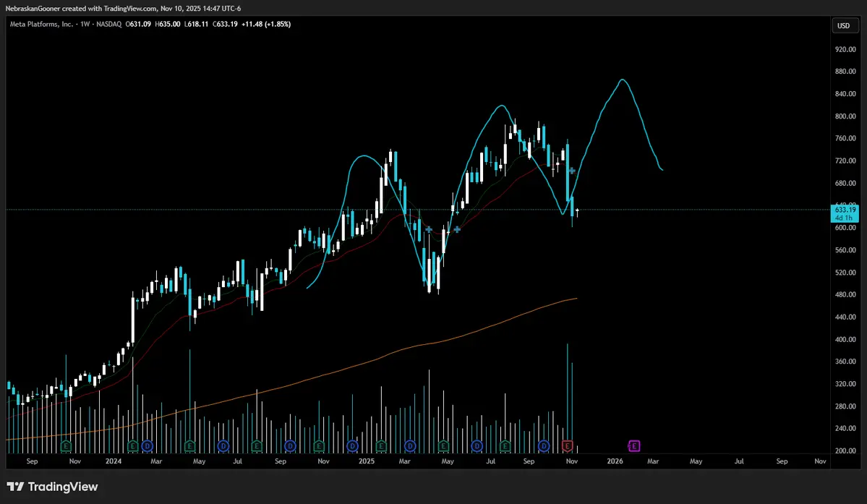Viewport: 867px width, 504px height.
Task: Open the April 2025 green earnings marker
Action: (x=443, y=445)
